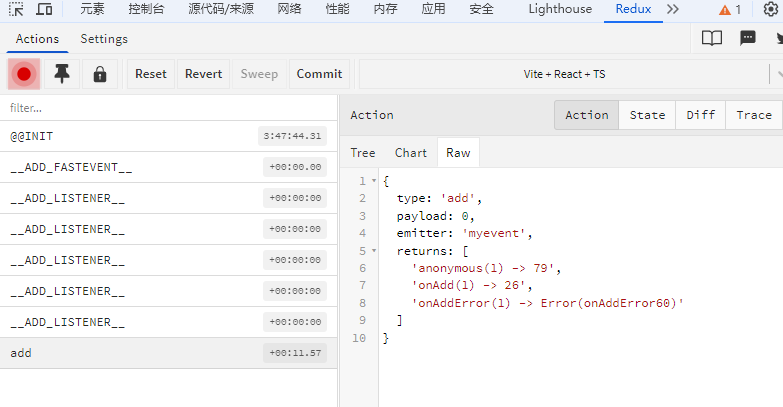Viewport: 783px width, 407px height.
Task: Collapse the root object at line 1
Action: tap(374, 181)
